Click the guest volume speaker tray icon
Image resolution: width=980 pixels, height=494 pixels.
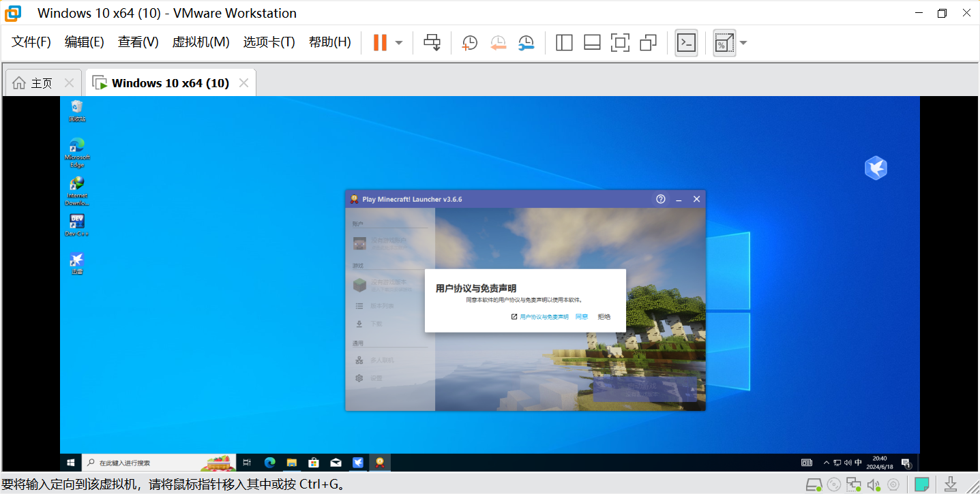[848, 463]
